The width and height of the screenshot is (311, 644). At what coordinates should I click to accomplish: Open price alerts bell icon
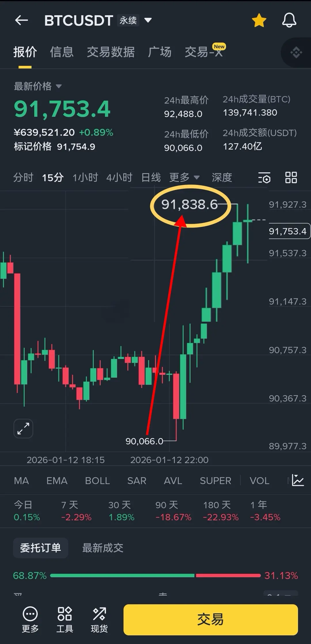pos(289,20)
